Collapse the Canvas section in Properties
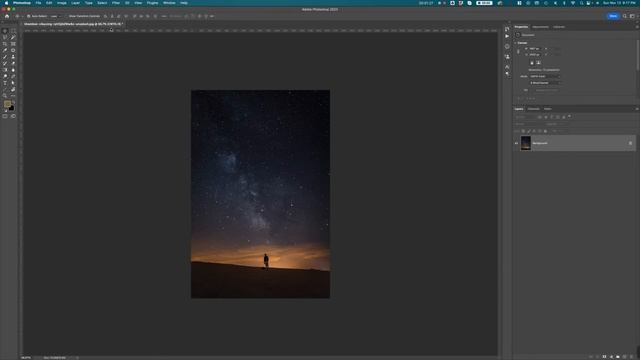This screenshot has width=640, height=360. click(x=516, y=43)
